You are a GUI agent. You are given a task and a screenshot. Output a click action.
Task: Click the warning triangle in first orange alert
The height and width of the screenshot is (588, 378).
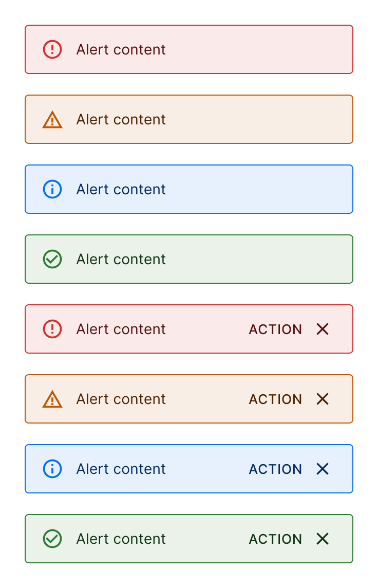coord(52,120)
